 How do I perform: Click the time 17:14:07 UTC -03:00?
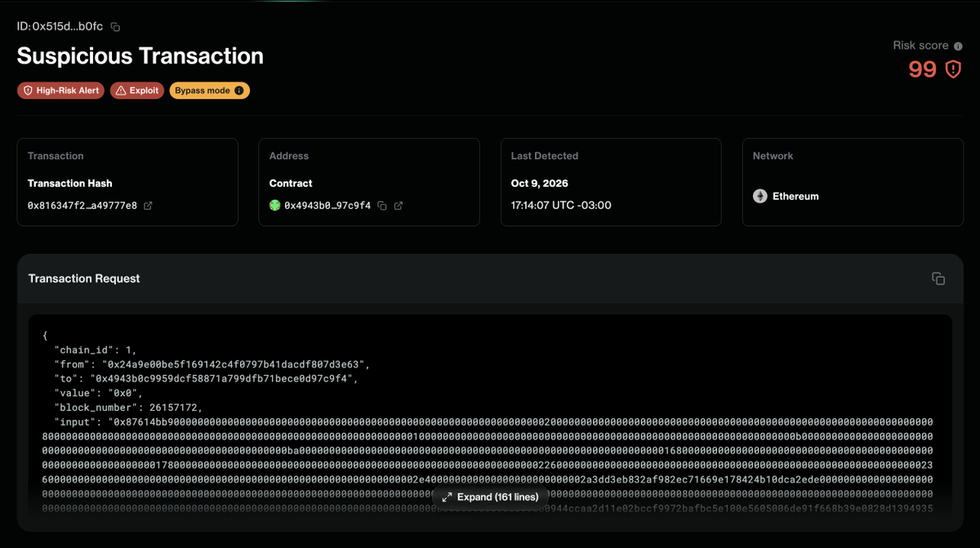562,206
